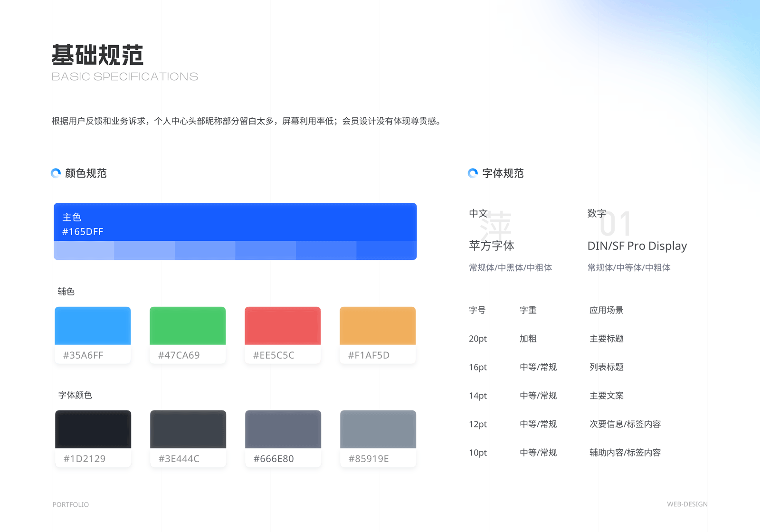This screenshot has height=532, width=760.
Task: Click the 字号 column header
Action: point(477,310)
